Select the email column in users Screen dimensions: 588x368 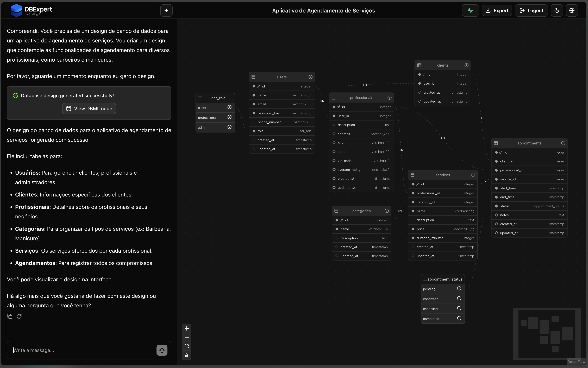[282, 104]
